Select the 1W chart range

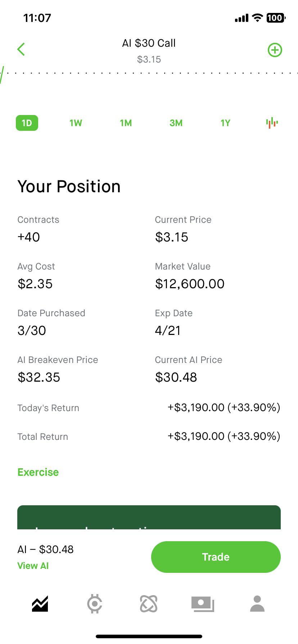click(76, 123)
